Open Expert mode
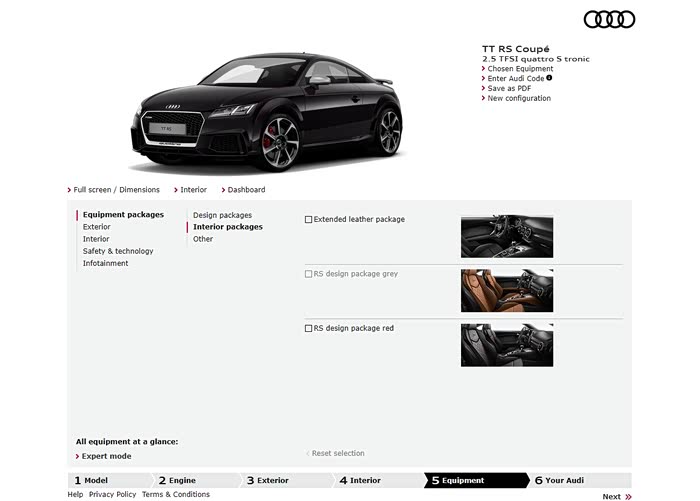The height and width of the screenshot is (501, 700). [106, 456]
